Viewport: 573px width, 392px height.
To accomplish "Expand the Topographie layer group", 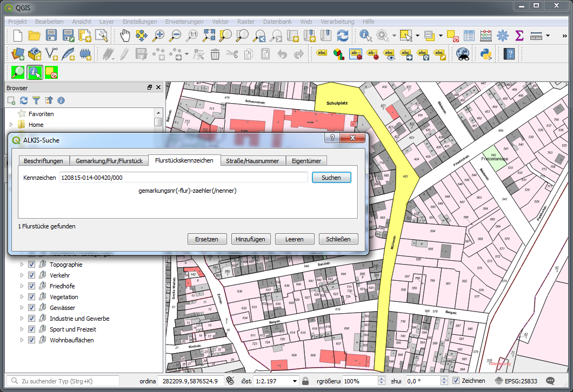I will [22, 265].
